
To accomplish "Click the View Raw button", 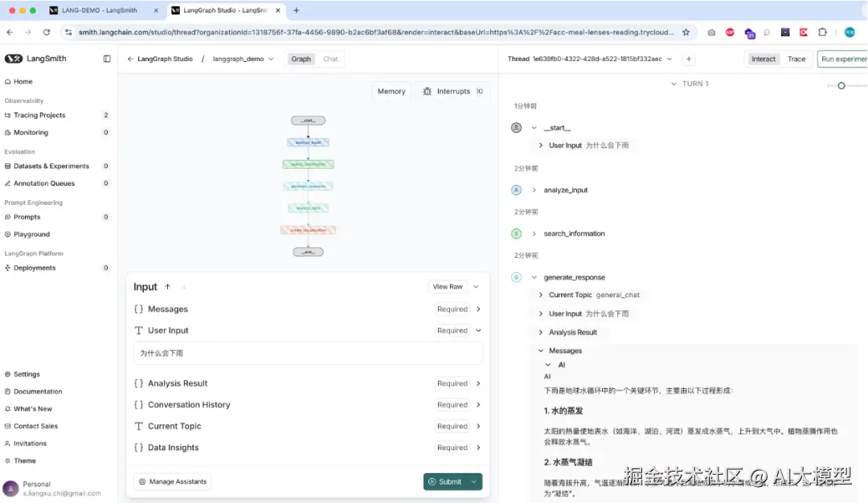I will (448, 287).
